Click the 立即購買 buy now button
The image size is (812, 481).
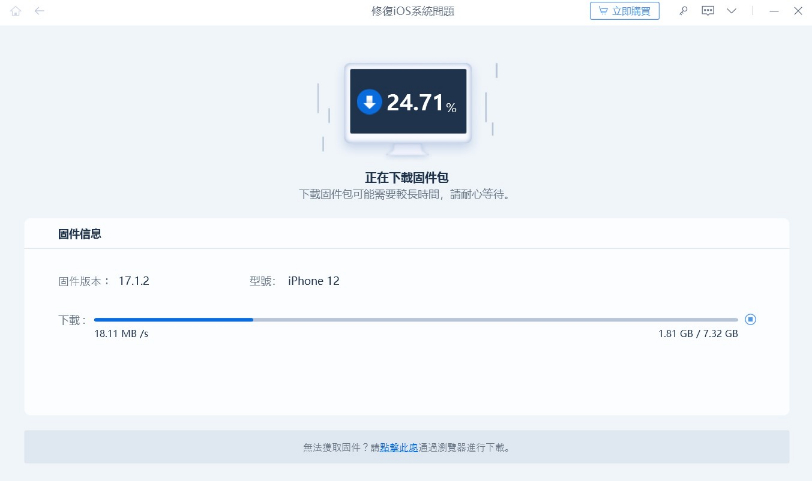point(625,11)
